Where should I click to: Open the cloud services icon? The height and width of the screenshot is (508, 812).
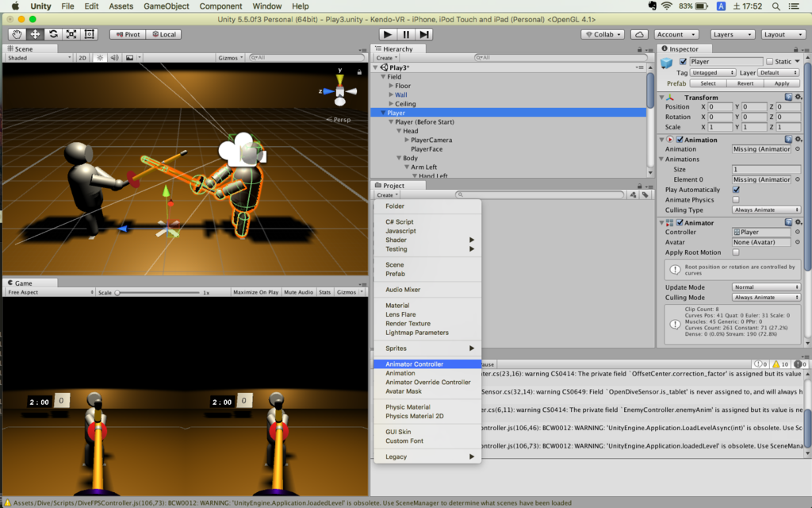point(640,34)
